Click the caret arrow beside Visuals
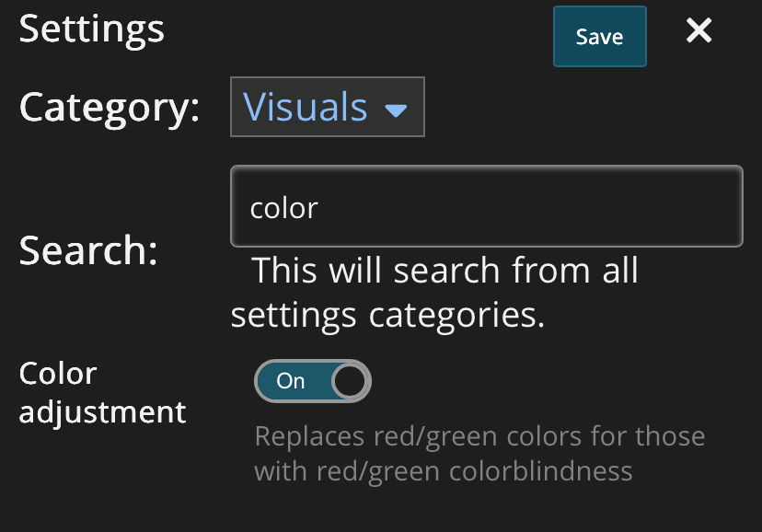Screen dimensions: 762x532 pos(396,111)
